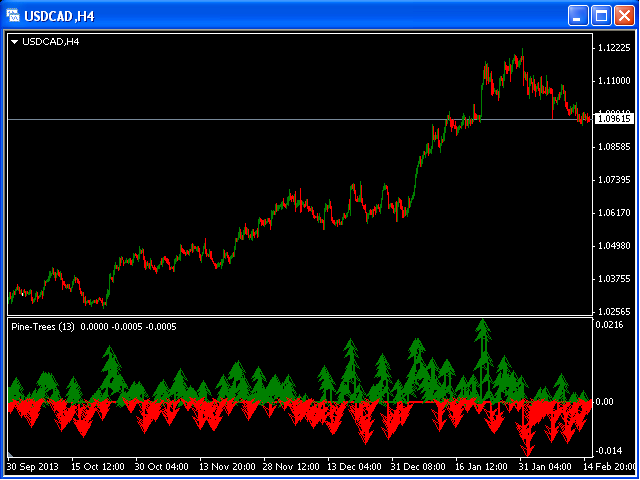Minimize the USDCAD,H4 chart window
This screenshot has height=480, width=640.
(578, 16)
